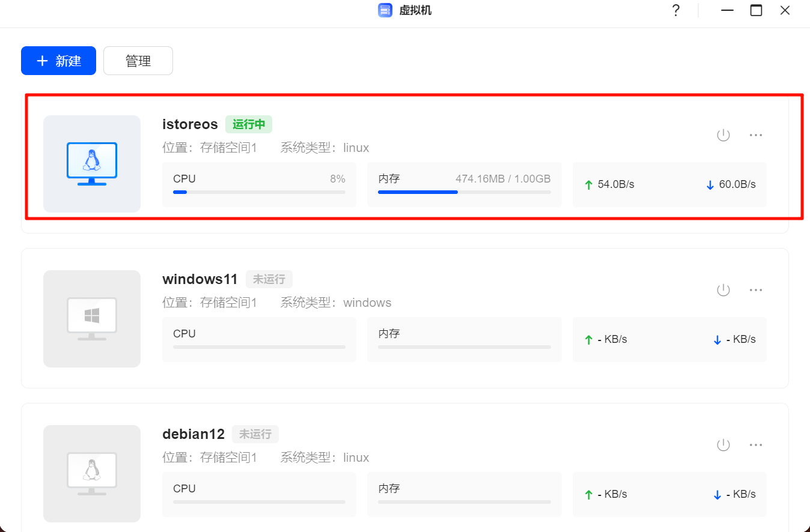The height and width of the screenshot is (532, 810).
Task: Click the 虚拟机 window title text
Action: 415,10
